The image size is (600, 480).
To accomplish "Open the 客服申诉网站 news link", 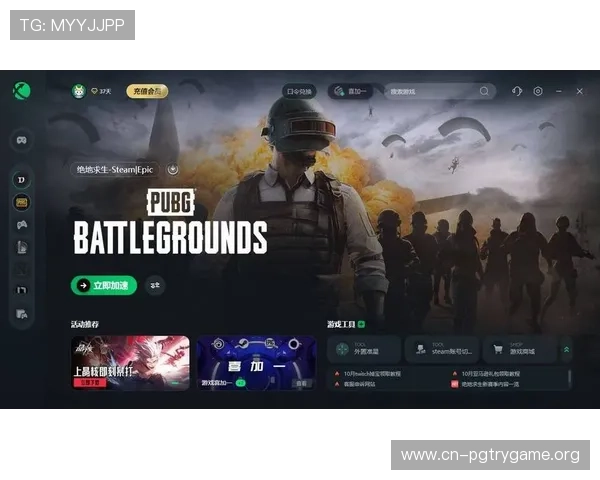I will coord(359,384).
